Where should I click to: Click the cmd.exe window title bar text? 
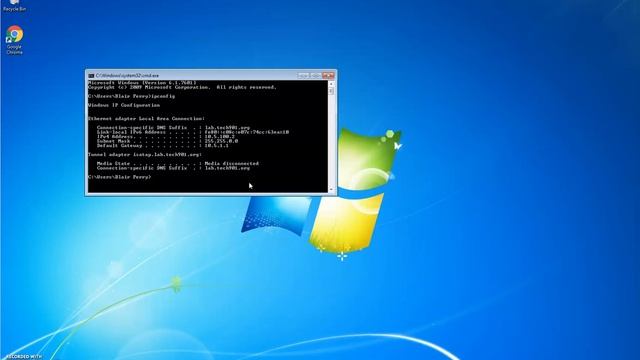127,76
